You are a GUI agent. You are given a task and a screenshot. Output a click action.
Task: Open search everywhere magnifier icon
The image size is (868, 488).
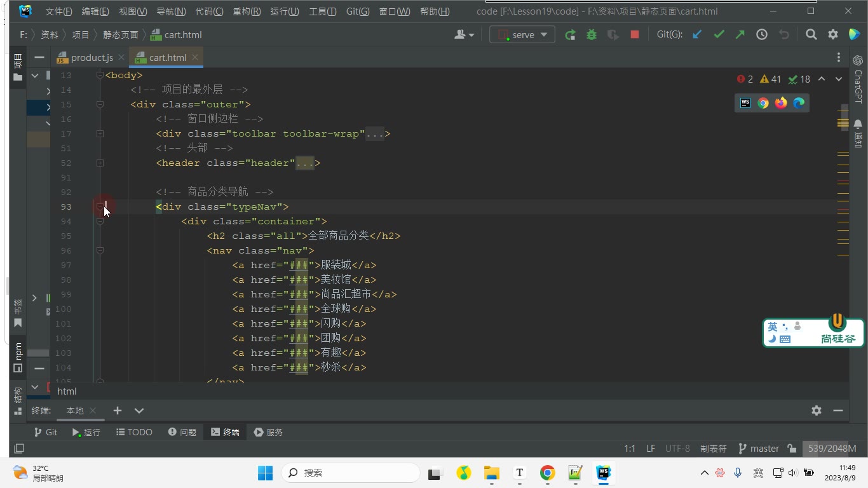pos(811,35)
